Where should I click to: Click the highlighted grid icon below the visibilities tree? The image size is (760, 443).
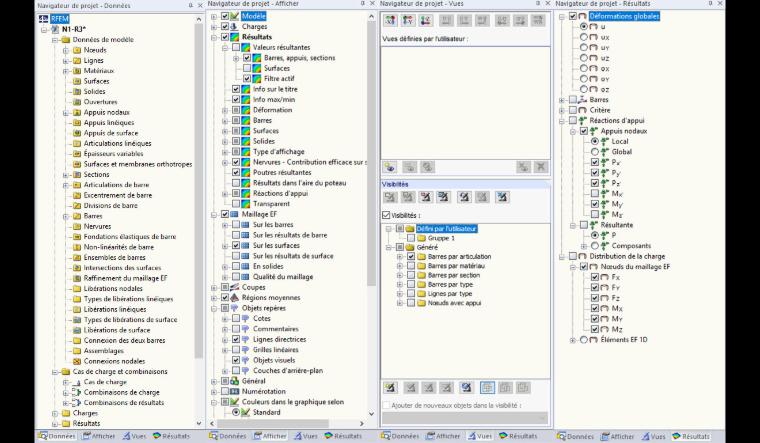coord(487,387)
